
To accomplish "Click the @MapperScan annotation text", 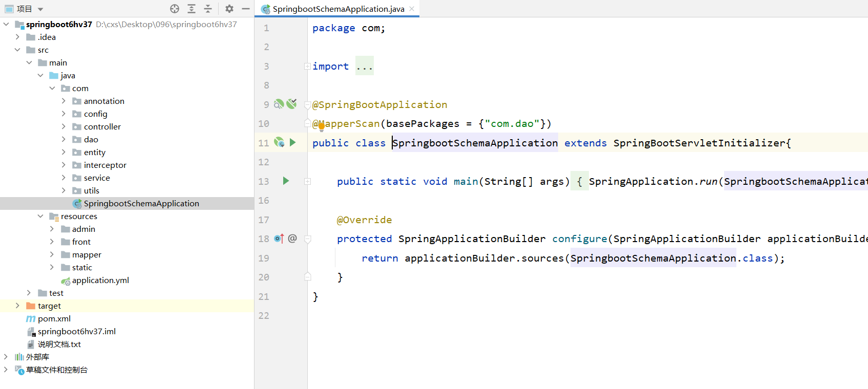I will coord(346,123).
